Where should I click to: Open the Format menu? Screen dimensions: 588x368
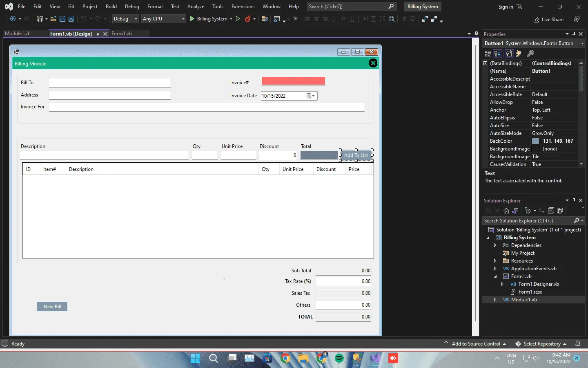[x=155, y=7]
